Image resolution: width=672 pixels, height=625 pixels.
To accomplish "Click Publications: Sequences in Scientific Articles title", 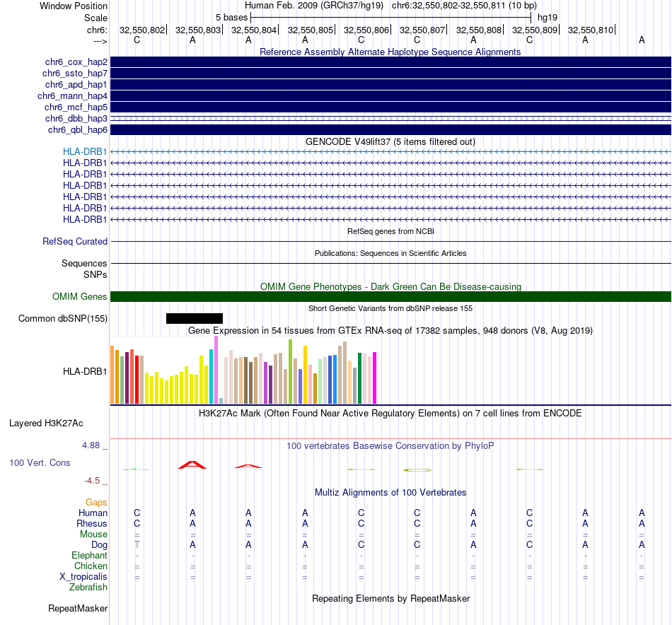I will (x=390, y=253).
